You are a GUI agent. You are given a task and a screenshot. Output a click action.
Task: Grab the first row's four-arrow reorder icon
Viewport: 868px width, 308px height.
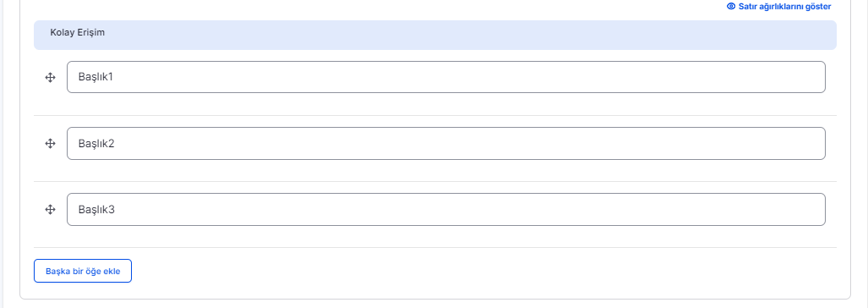point(51,78)
